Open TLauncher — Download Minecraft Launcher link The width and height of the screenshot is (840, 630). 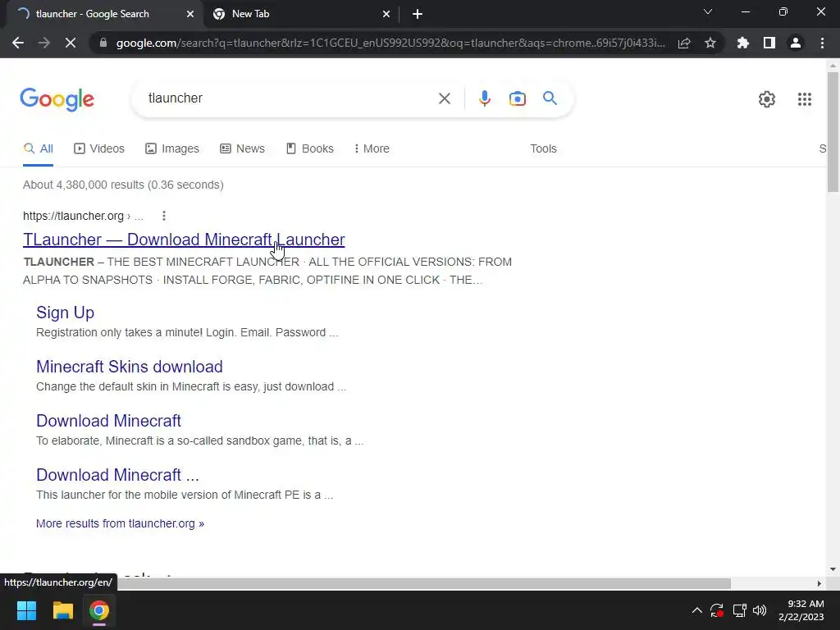coord(184,240)
